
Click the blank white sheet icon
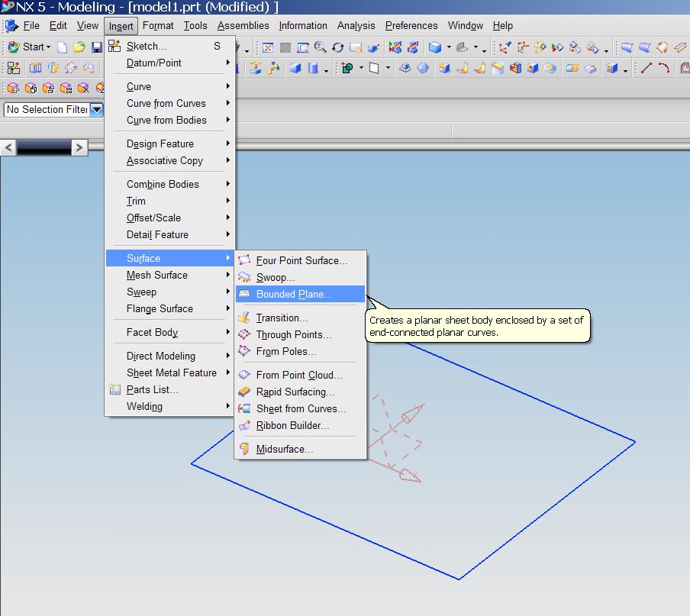tap(374, 68)
